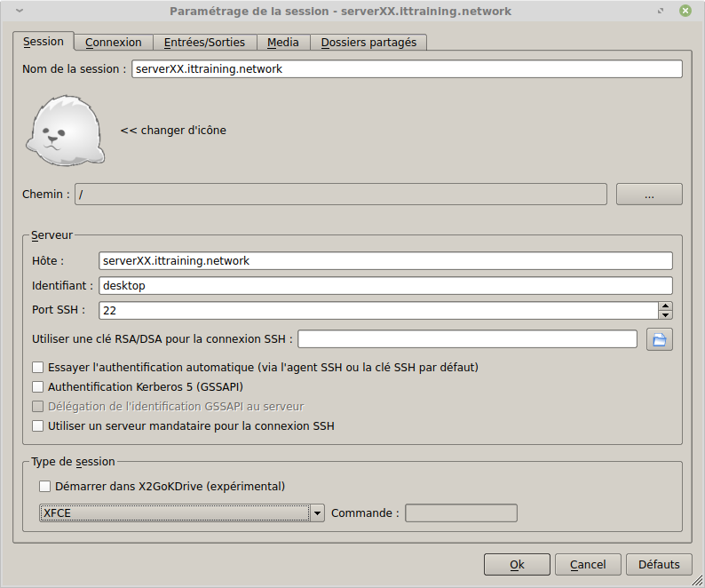Switch to the Connexion tab
The width and height of the screenshot is (705, 588).
click(113, 43)
